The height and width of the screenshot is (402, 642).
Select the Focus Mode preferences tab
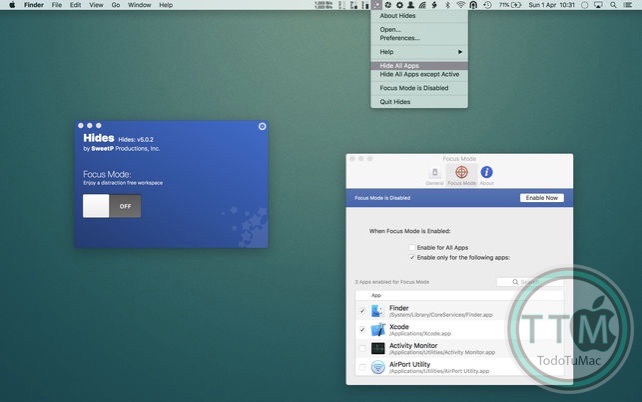(461, 176)
